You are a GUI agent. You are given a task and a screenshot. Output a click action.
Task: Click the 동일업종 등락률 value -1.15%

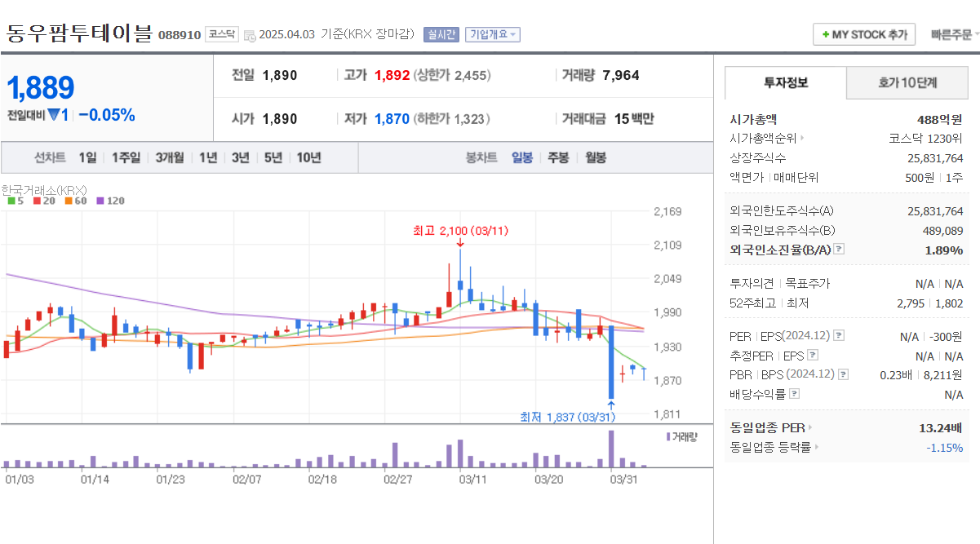(945, 447)
